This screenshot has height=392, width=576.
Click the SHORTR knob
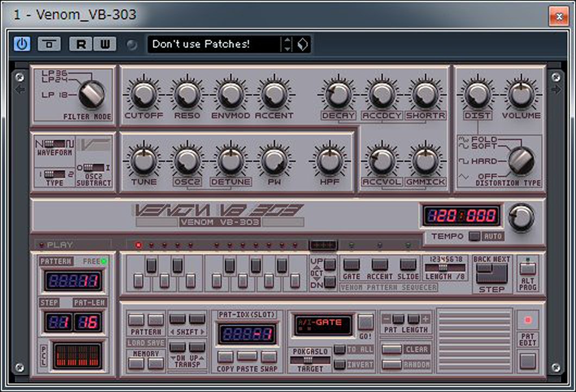point(425,94)
